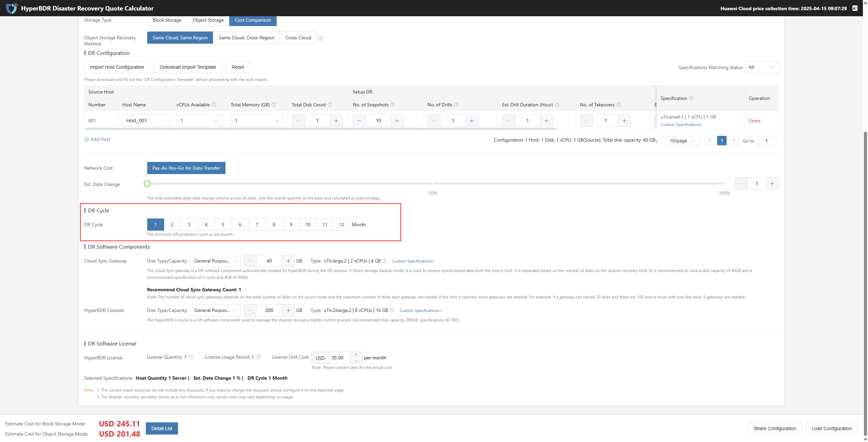Show help icon for No. of Takeovers
This screenshot has height=442, width=868.
click(619, 105)
